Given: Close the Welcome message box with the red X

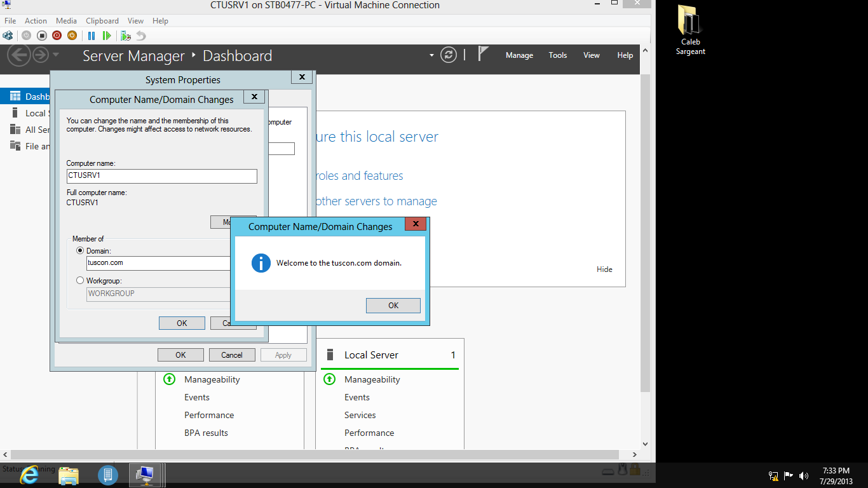Looking at the screenshot, I should 416,224.
